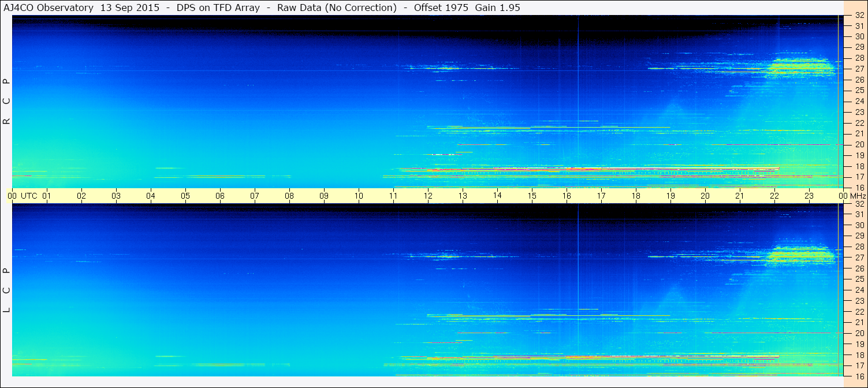Pick the 27 MHz tick on RCP scale
Screen dimensions: 868x388
(859, 69)
